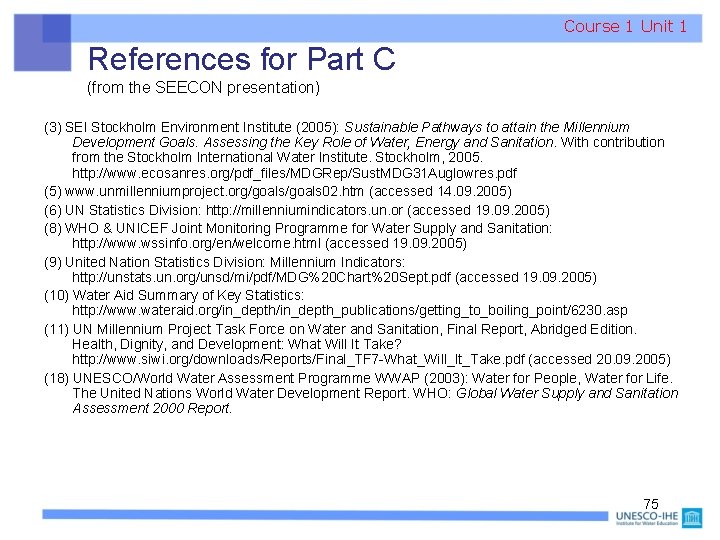Click italic 'Global Water Supply and Sanitation' text
This screenshot has height=540, width=720.
(567, 393)
